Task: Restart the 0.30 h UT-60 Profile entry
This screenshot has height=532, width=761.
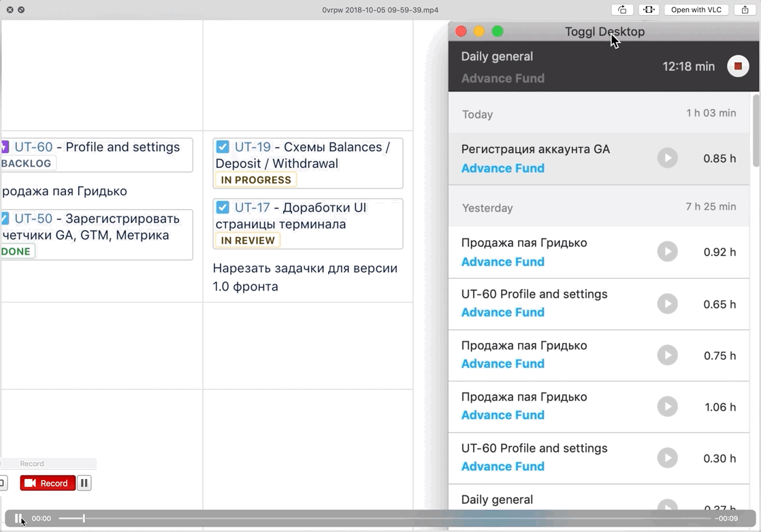Action: [667, 458]
